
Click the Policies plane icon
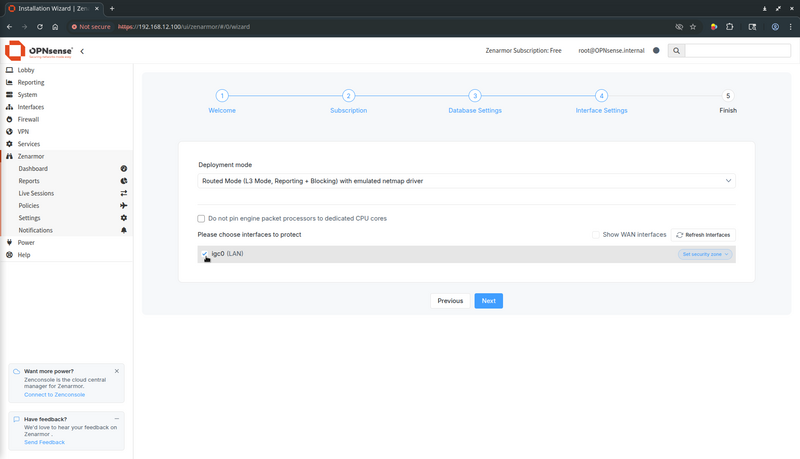[123, 205]
